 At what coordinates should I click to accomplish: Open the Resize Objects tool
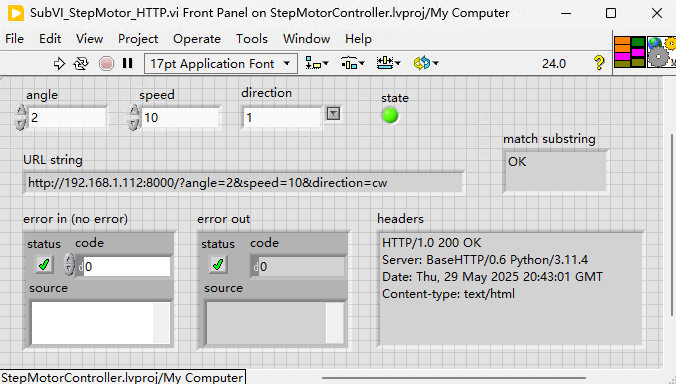pyautogui.click(x=388, y=63)
